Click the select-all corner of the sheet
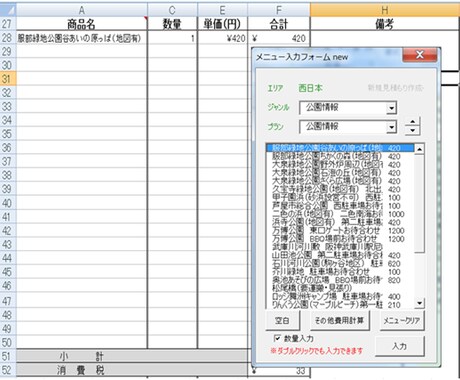The height and width of the screenshot is (380, 460). pos(8,10)
